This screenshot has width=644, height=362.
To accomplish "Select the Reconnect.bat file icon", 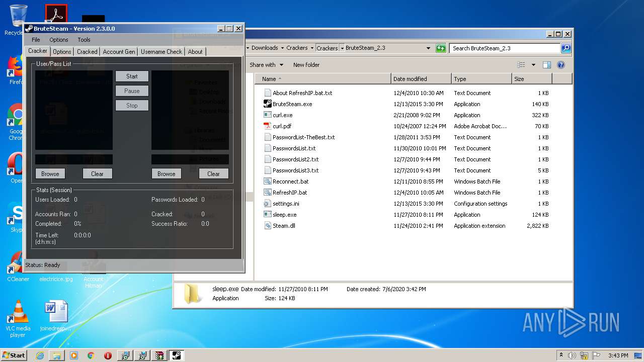I will 268,182.
